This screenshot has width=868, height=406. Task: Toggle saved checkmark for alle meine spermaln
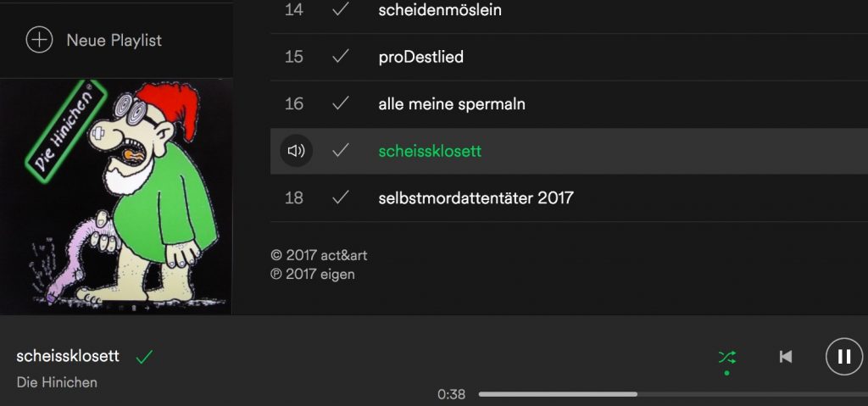(x=341, y=103)
